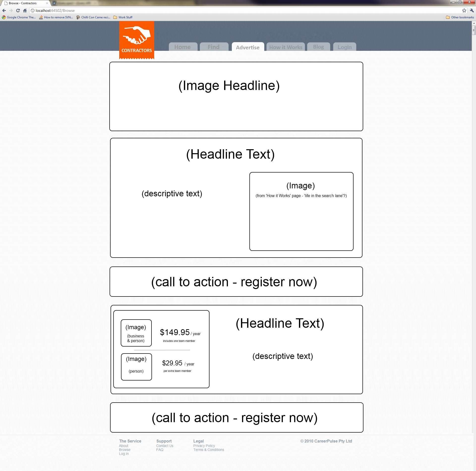Select the Find navigation tab

point(214,47)
